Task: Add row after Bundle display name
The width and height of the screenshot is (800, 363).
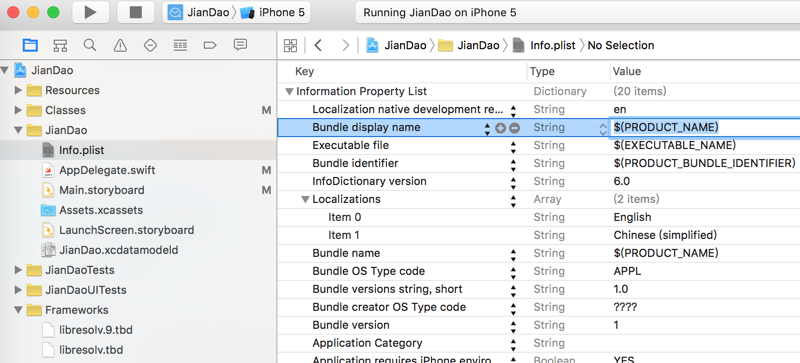Action: tap(500, 128)
